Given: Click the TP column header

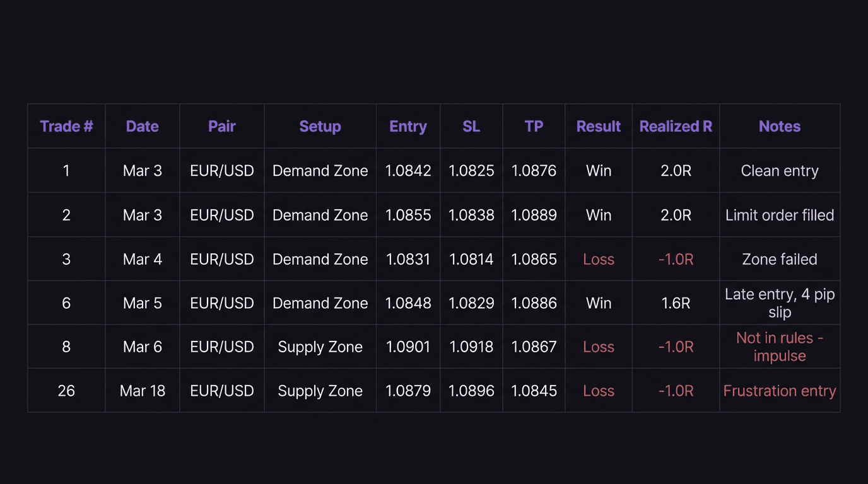Looking at the screenshot, I should click(534, 126).
